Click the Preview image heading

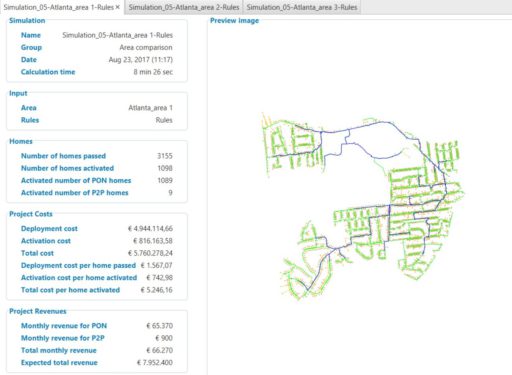234,21
